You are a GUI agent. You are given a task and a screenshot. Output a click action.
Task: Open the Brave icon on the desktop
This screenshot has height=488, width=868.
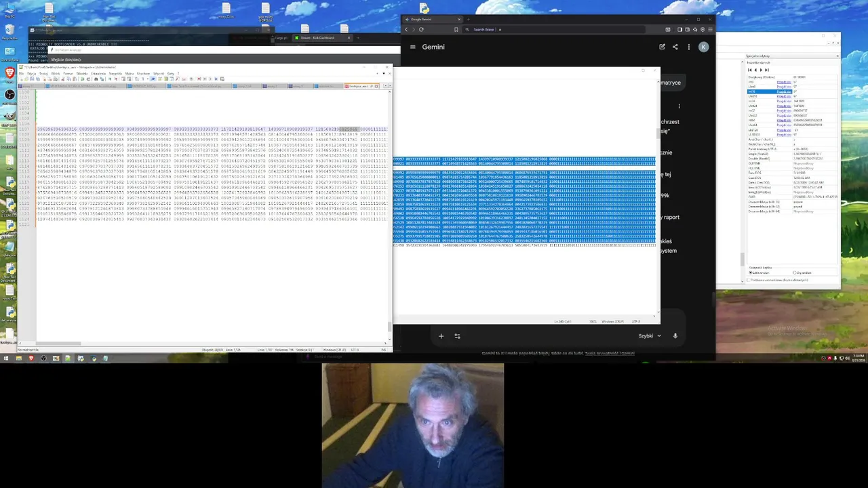[x=9, y=73]
